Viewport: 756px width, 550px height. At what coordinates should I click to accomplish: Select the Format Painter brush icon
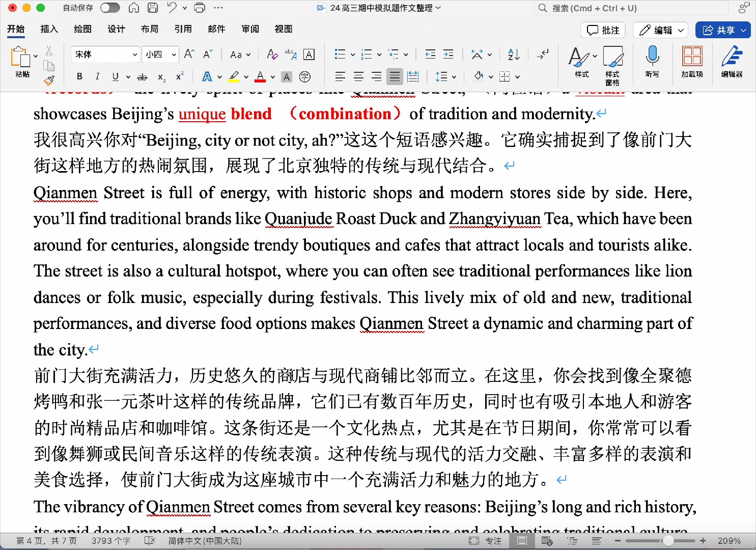coord(49,80)
